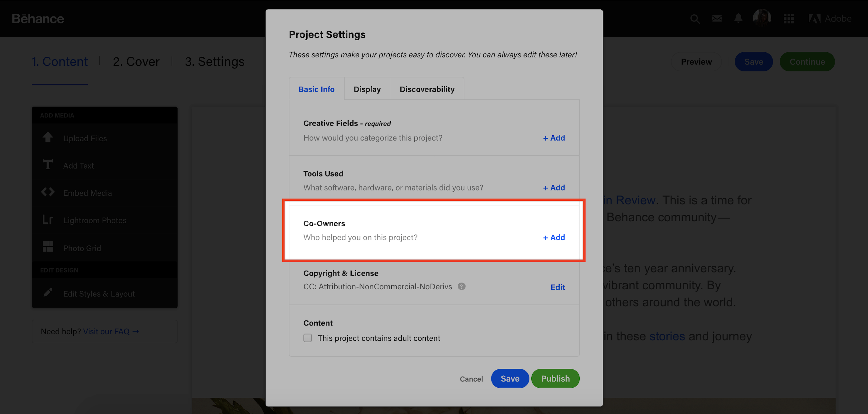The image size is (868, 414).
Task: Click the Photo Grid icon
Action: pyautogui.click(x=48, y=247)
